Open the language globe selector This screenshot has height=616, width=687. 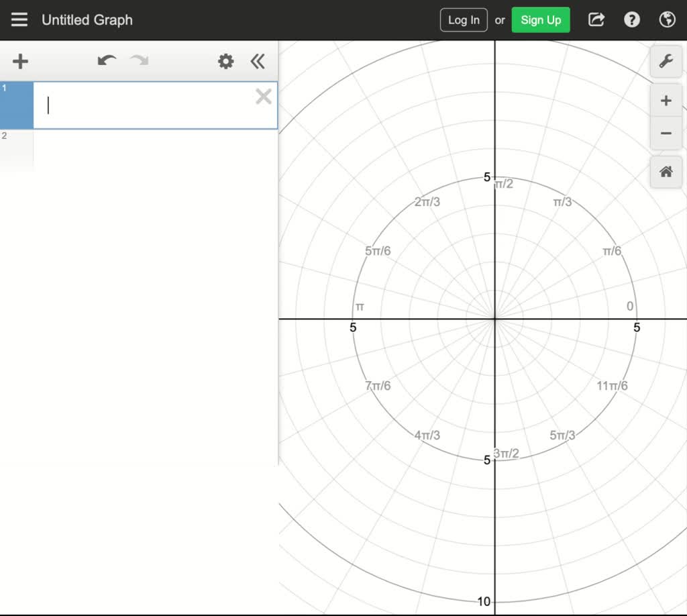point(667,19)
